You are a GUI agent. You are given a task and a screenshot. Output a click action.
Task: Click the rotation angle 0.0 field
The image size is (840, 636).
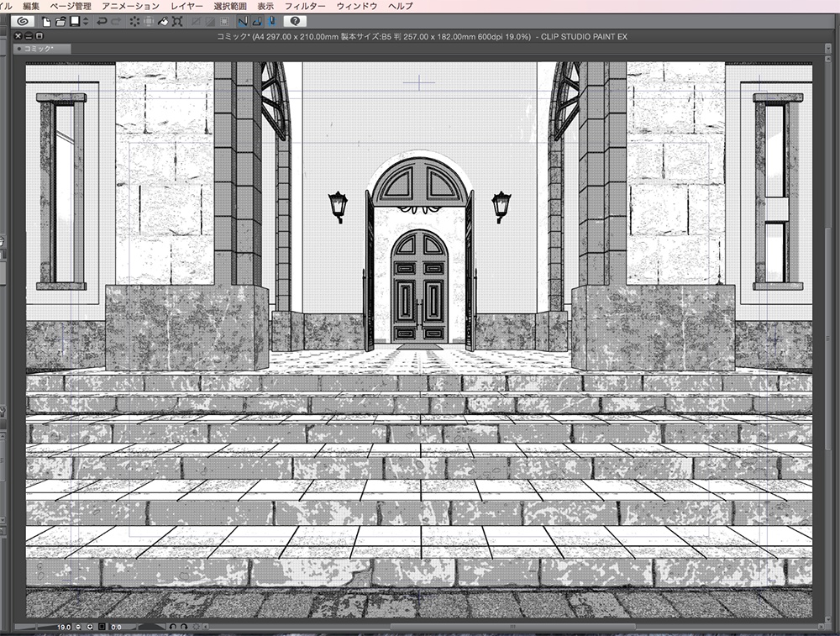(x=116, y=627)
